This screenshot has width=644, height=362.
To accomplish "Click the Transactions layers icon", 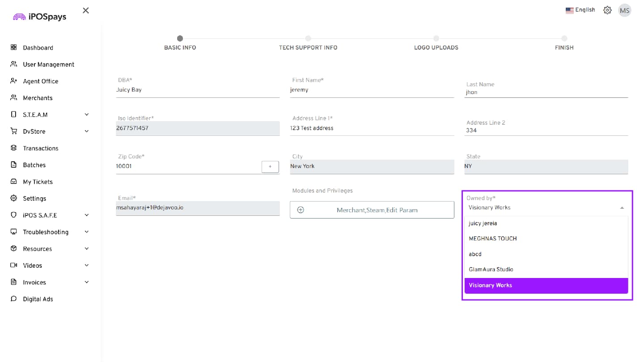I will [x=13, y=148].
